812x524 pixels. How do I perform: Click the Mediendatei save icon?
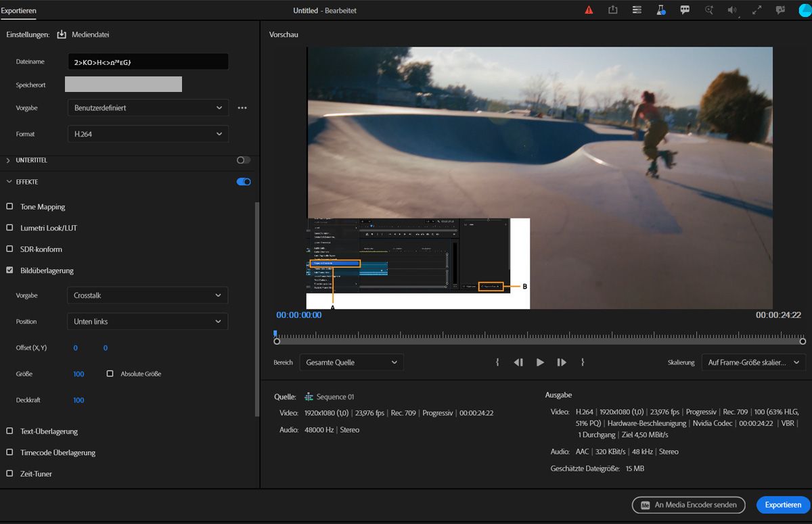62,34
